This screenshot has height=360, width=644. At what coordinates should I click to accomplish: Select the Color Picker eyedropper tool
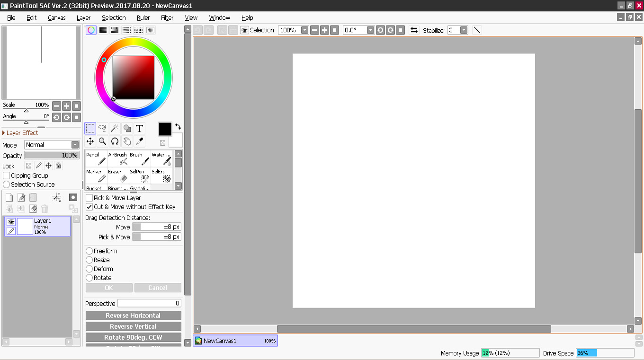pos(139,141)
